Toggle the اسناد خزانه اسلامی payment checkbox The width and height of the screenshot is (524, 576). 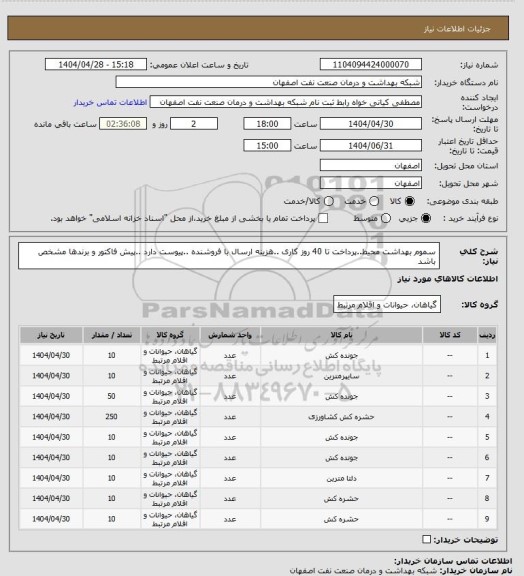coord(323,218)
